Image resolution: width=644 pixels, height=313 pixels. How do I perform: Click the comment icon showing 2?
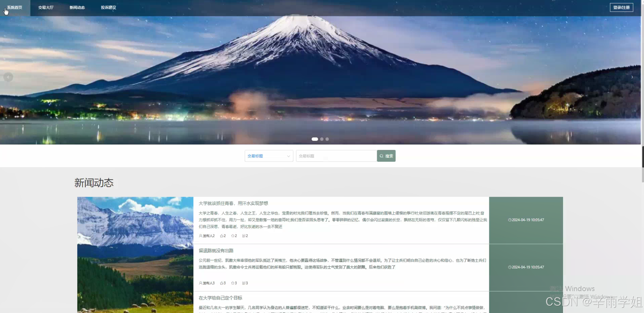pos(244,236)
